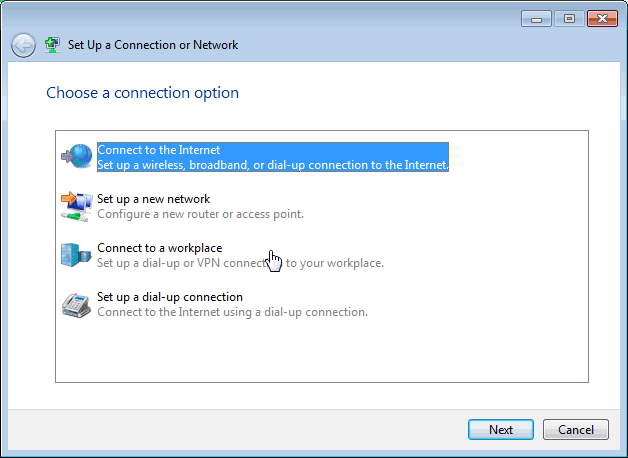Click the description about wireless, broadband, or dial-up

tap(273, 165)
